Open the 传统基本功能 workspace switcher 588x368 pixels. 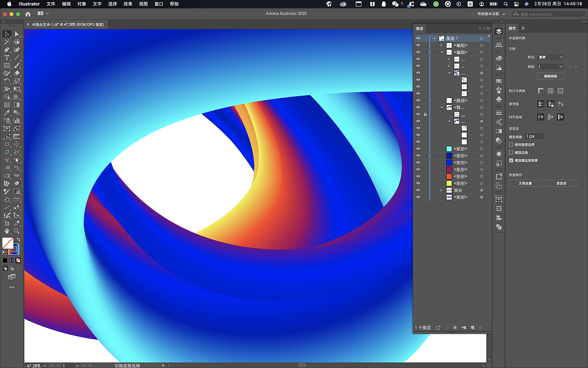pyautogui.click(x=491, y=14)
